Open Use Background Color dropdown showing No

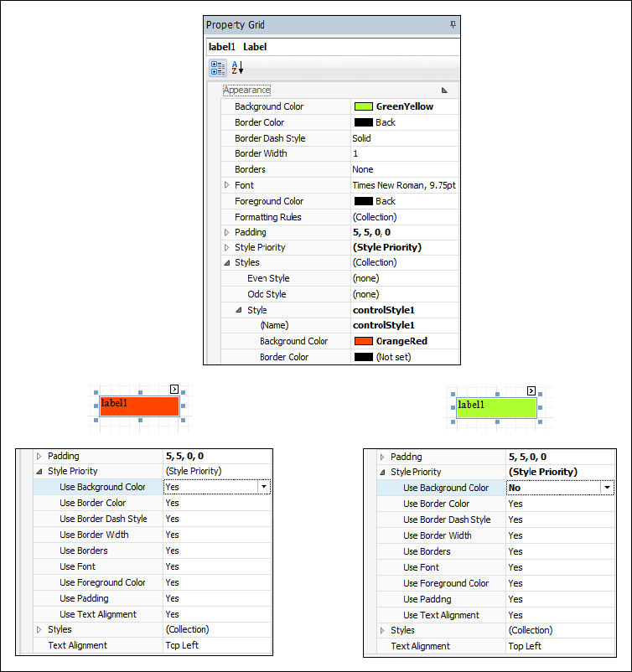[607, 488]
